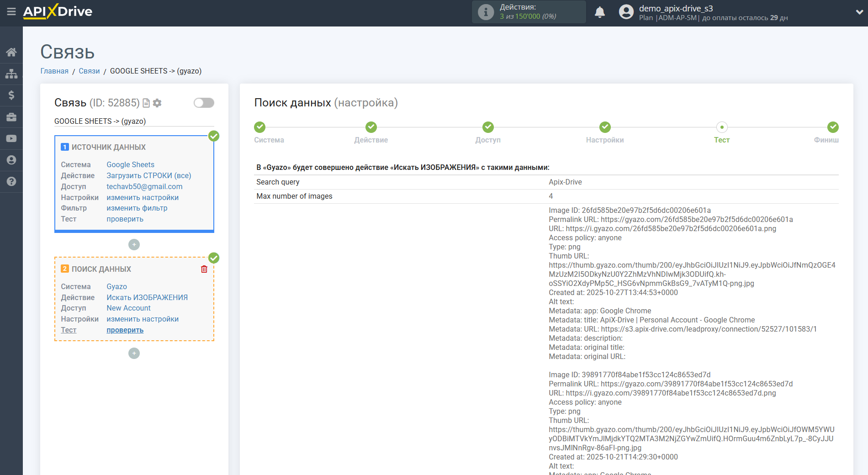Expand the user account dropdown chevron

[x=859, y=12]
